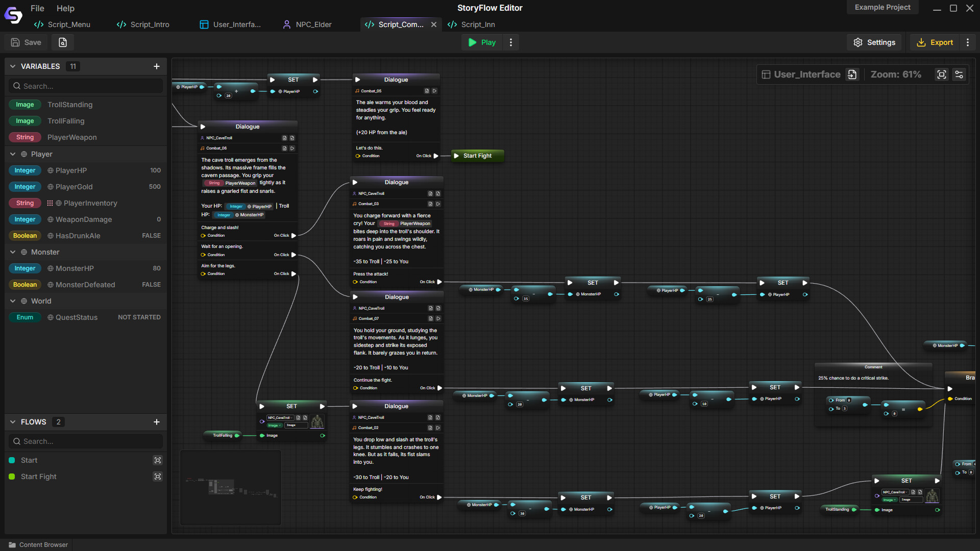Click the Condition pin of Press the attack!
The height and width of the screenshot is (551, 980).
(356, 282)
